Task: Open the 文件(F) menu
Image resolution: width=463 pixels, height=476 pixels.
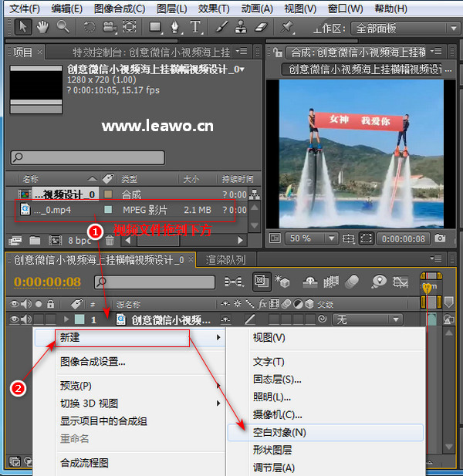Action: point(25,8)
